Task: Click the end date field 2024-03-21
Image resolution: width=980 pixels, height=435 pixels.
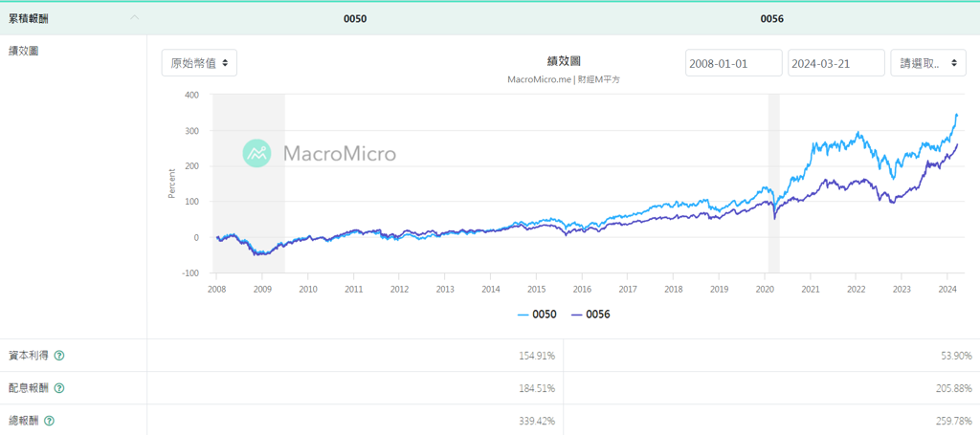Action: pyautogui.click(x=835, y=63)
